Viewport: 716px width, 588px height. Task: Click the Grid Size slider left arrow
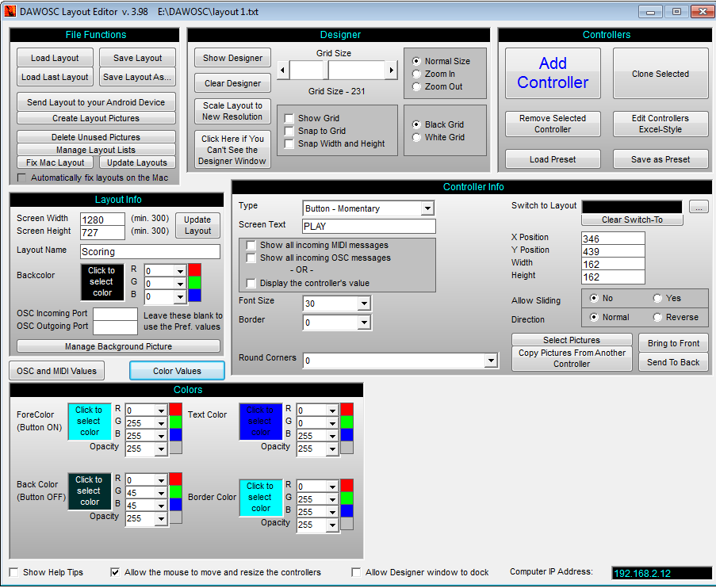[283, 71]
